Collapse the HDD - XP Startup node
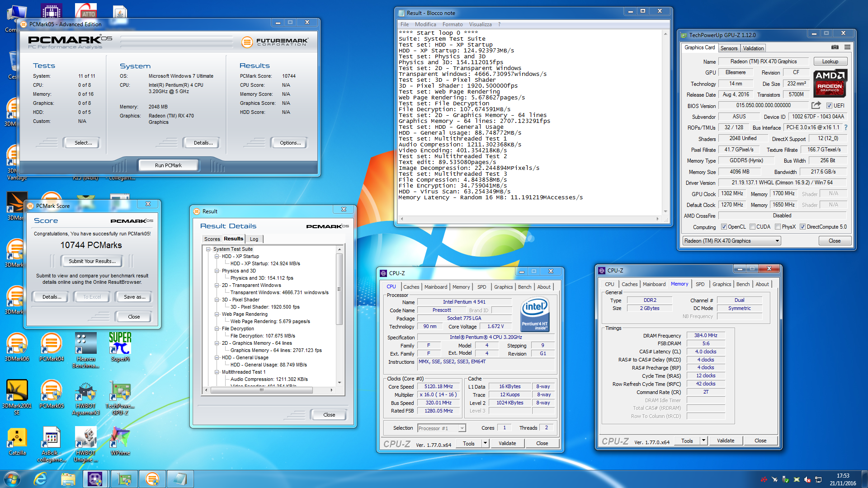The width and height of the screenshot is (868, 488). 217,256
